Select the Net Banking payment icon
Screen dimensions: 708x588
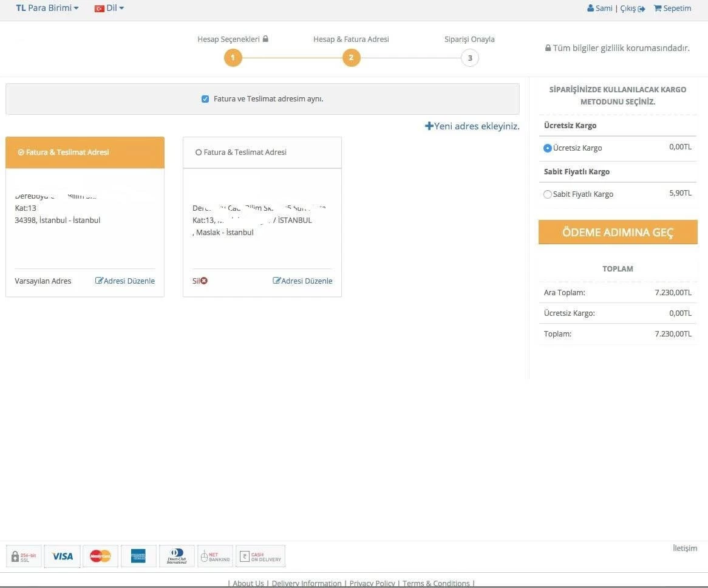point(215,556)
